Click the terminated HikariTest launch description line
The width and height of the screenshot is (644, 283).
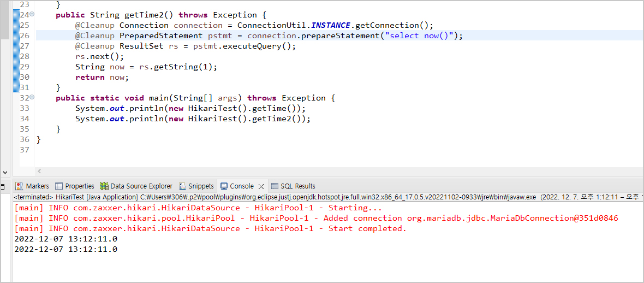329,197
